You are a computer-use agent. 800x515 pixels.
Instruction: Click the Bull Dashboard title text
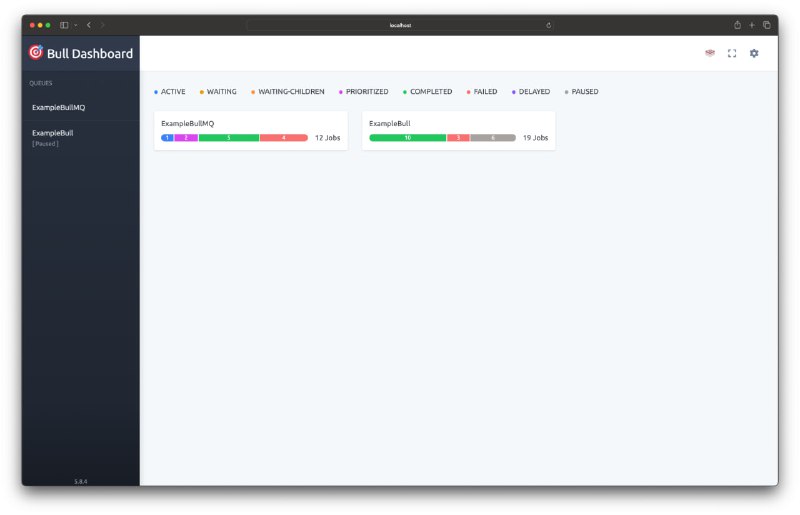coord(90,54)
